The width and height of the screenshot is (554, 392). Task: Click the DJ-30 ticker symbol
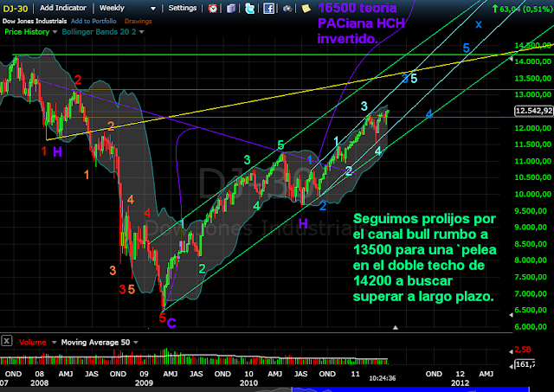click(x=16, y=9)
